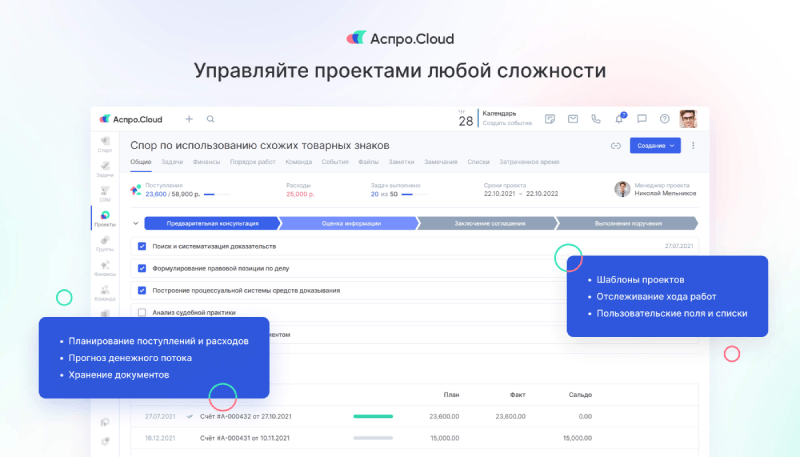Select the Оценка информации stage
Viewport: 800px width, 457px height.
tap(351, 223)
